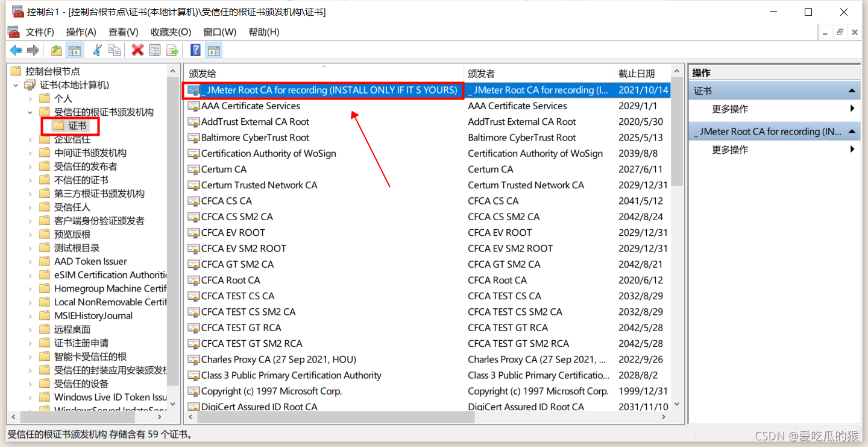The image size is (868, 447).
Task: Select the 客户端身份验证颁发者 tree item
Action: (x=99, y=221)
